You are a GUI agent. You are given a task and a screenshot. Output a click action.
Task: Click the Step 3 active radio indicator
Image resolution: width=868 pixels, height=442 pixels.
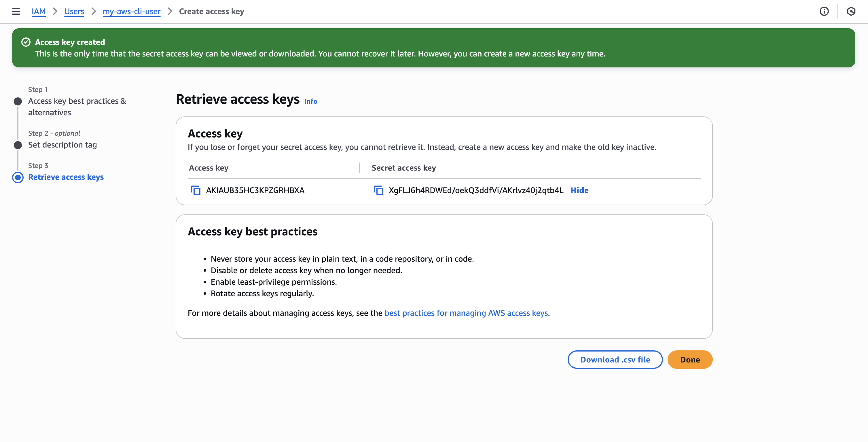click(x=18, y=177)
